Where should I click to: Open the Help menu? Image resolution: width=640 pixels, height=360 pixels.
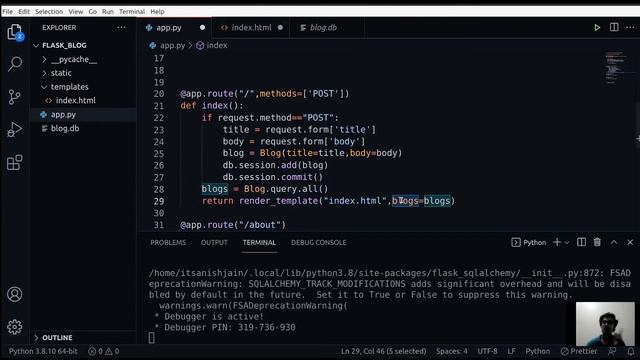[x=157, y=11]
